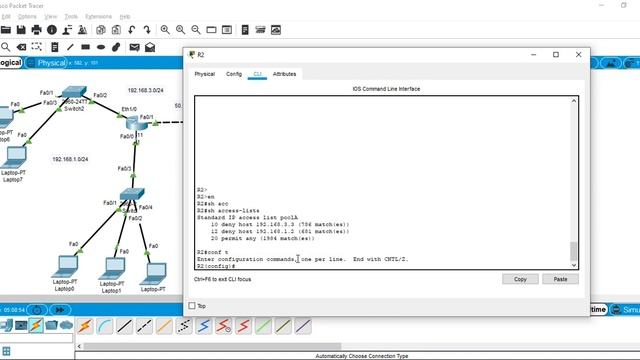Viewport: 640px width, 360px height.
Task: Select the Laptop1 device in topology
Action: point(112,269)
